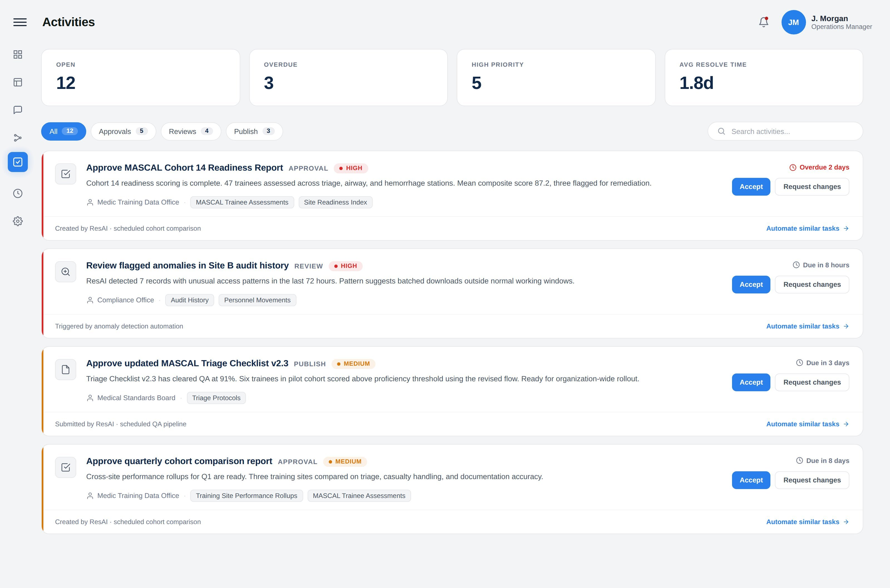Click the Site Readiness Index tag

[335, 202]
